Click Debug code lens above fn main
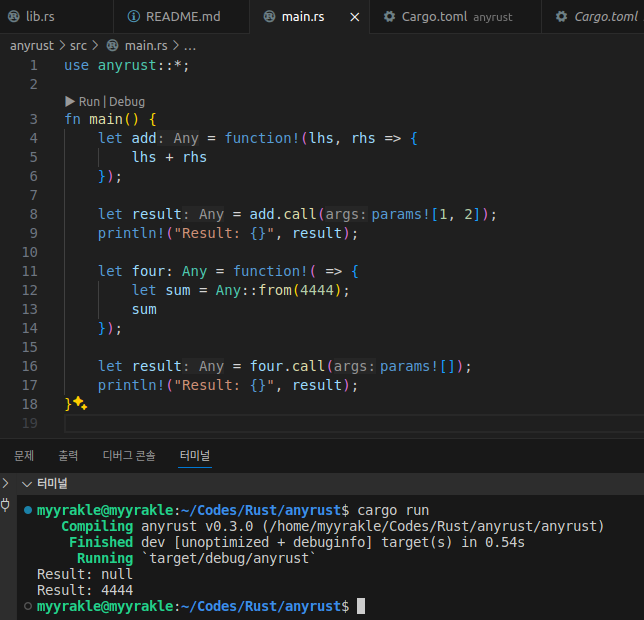Screen dimensions: 644x620 coord(127,101)
